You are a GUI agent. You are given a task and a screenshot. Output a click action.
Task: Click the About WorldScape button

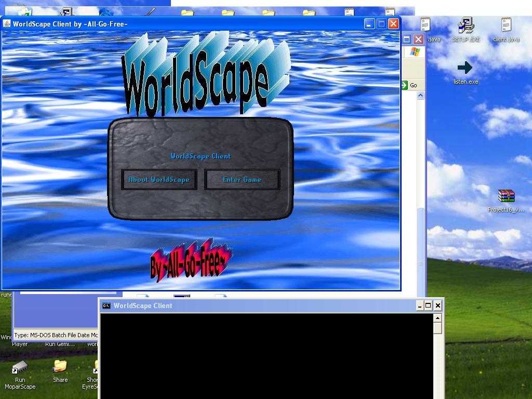[x=159, y=179]
